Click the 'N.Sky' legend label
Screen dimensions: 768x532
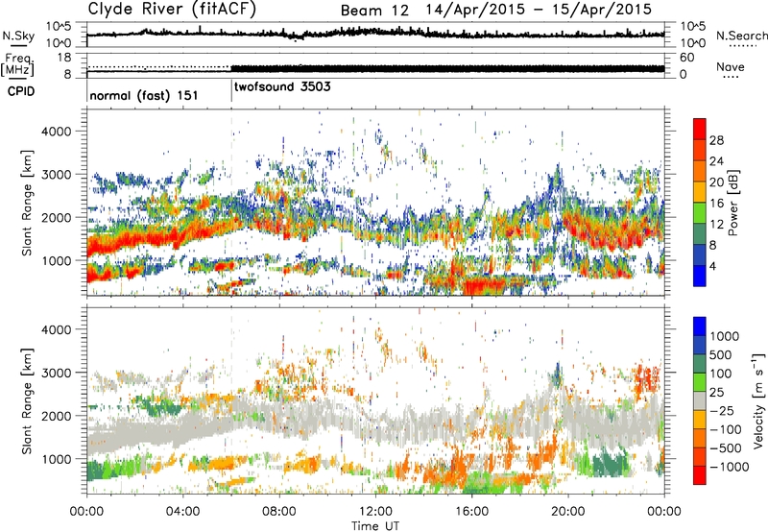[x=18, y=36]
